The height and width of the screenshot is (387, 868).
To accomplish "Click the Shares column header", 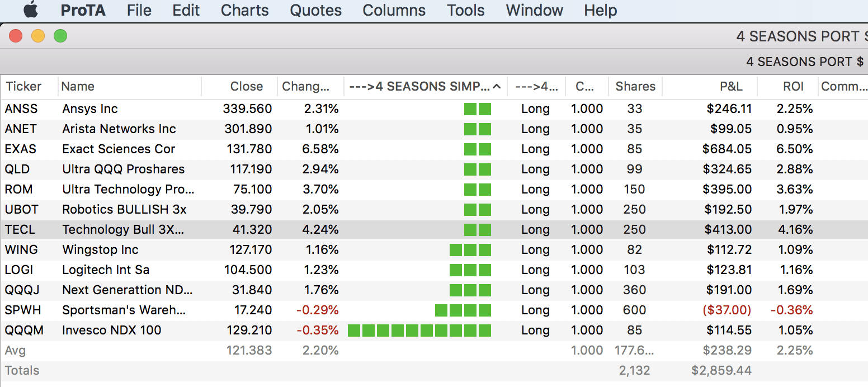I will [635, 87].
